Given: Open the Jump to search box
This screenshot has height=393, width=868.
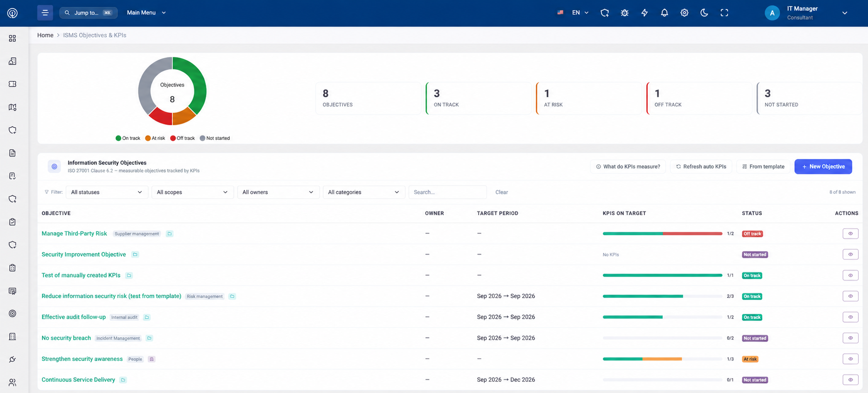Looking at the screenshot, I should pyautogui.click(x=89, y=13).
